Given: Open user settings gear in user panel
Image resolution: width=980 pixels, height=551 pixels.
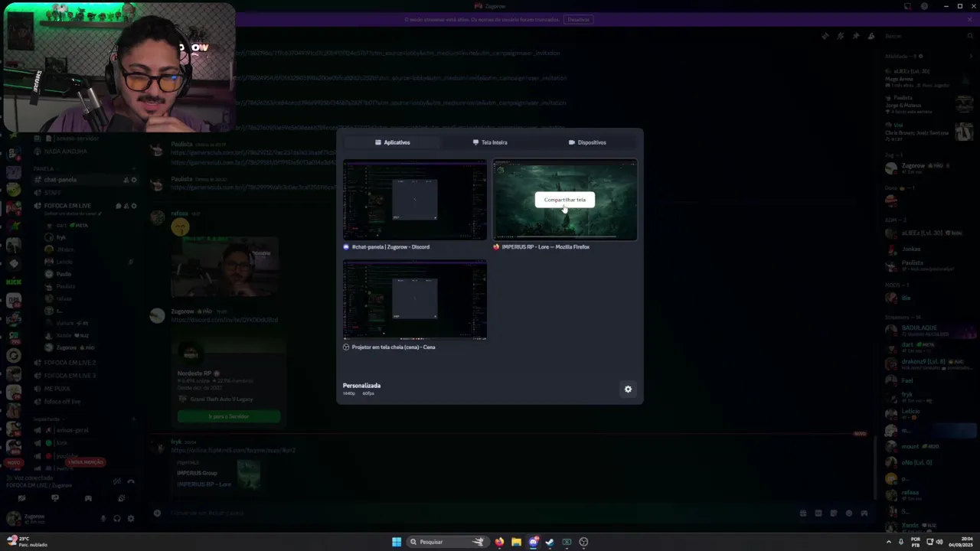Looking at the screenshot, I should click(131, 518).
